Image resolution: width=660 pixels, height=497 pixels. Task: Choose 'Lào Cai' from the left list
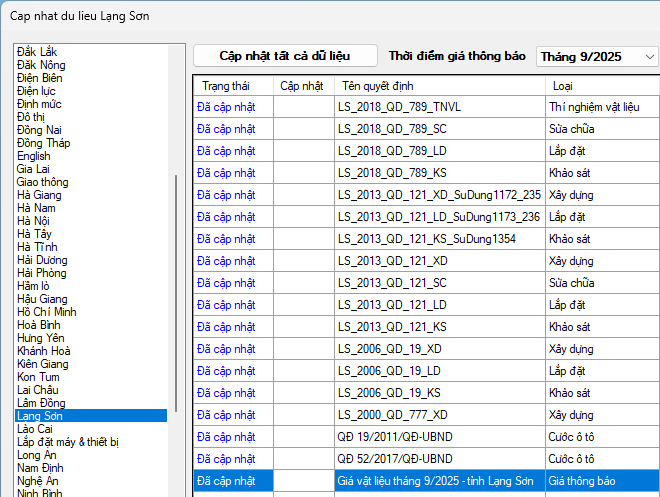[x=35, y=429]
